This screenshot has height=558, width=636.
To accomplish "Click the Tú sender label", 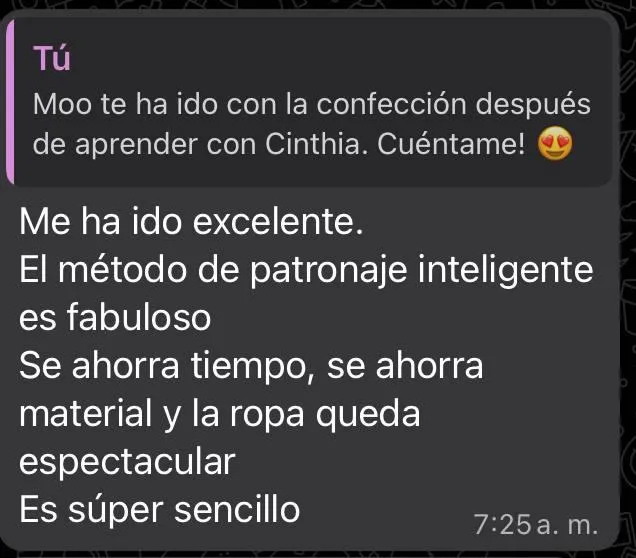I will (x=52, y=58).
